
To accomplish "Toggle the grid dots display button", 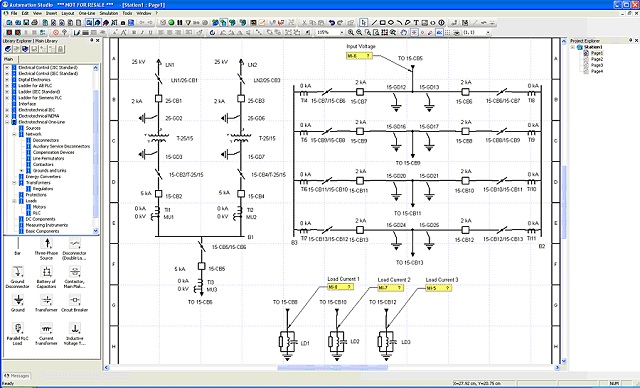I will click(x=447, y=32).
